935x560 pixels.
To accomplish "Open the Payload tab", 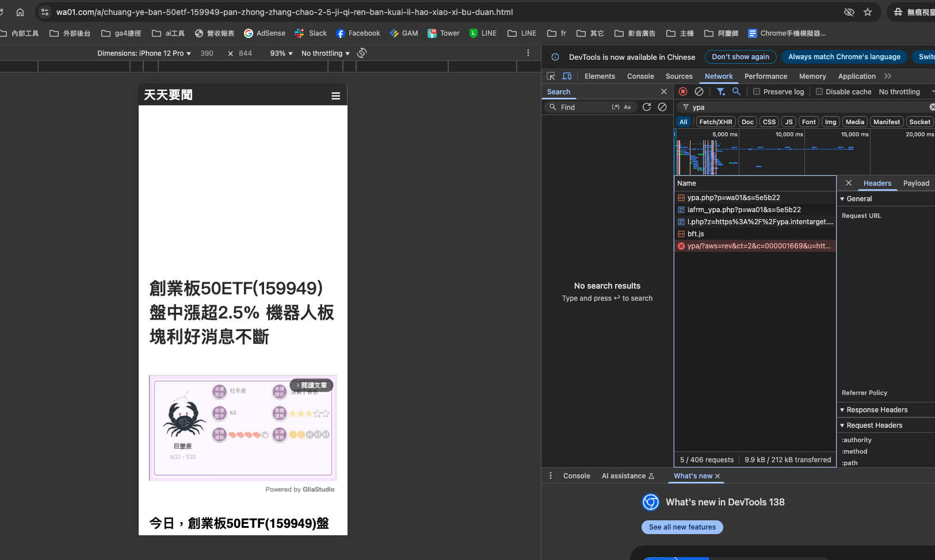I will (916, 183).
